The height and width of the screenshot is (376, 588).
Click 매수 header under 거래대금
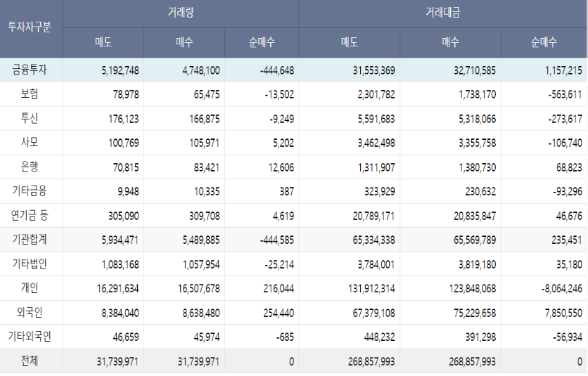click(x=450, y=43)
